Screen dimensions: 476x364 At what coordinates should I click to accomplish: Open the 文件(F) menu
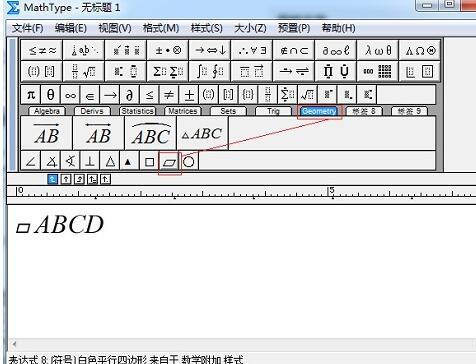[x=28, y=28]
